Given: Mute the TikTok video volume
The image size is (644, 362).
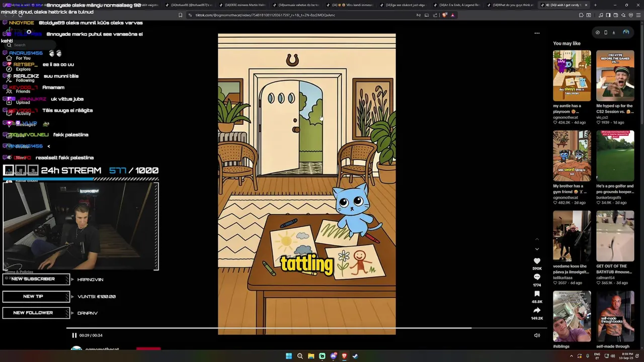Looking at the screenshot, I should point(537,335).
